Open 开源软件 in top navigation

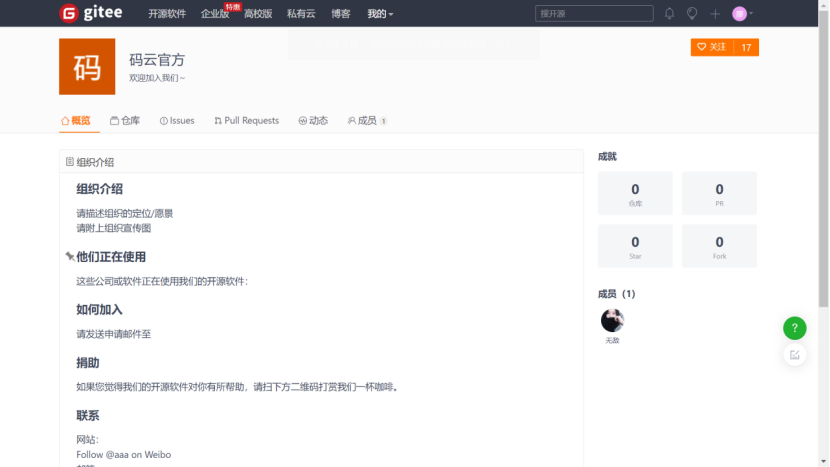167,14
